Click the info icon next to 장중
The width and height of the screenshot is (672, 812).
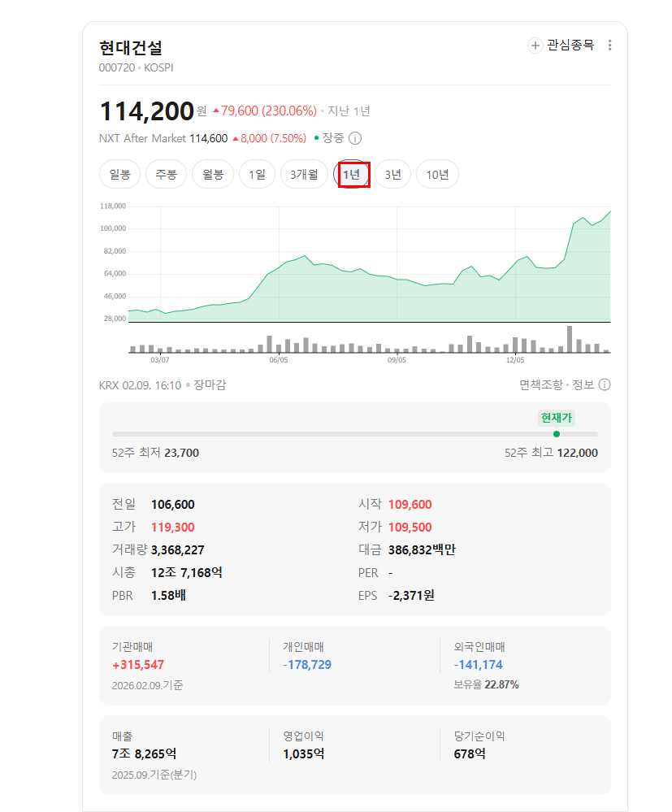click(x=355, y=138)
